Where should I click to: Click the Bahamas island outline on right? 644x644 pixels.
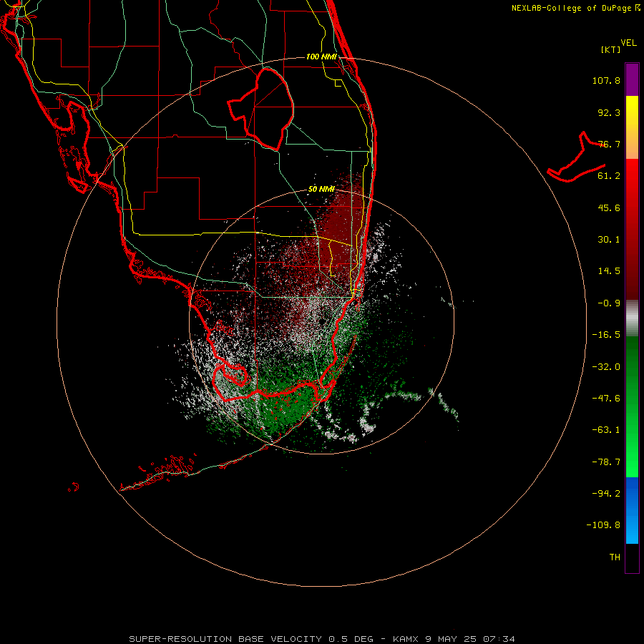click(x=576, y=157)
